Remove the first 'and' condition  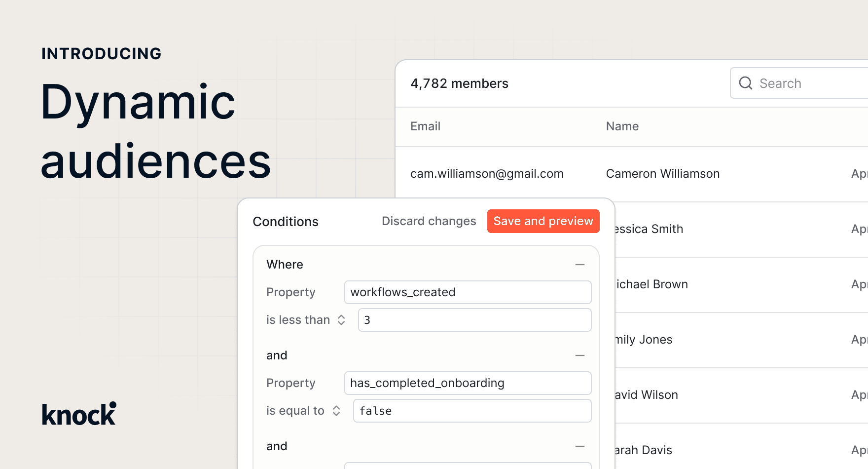tap(579, 355)
